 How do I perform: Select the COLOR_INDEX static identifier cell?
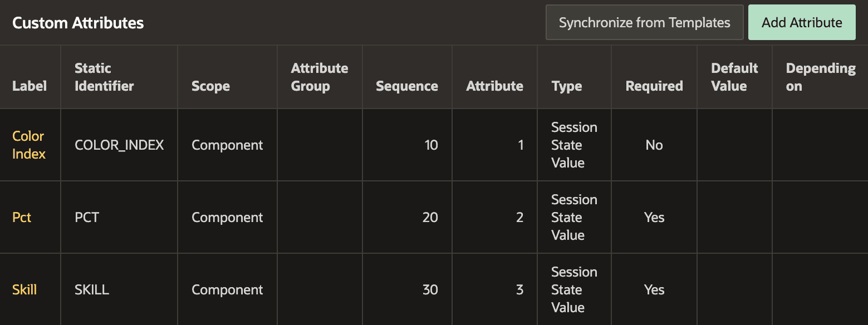click(x=119, y=145)
